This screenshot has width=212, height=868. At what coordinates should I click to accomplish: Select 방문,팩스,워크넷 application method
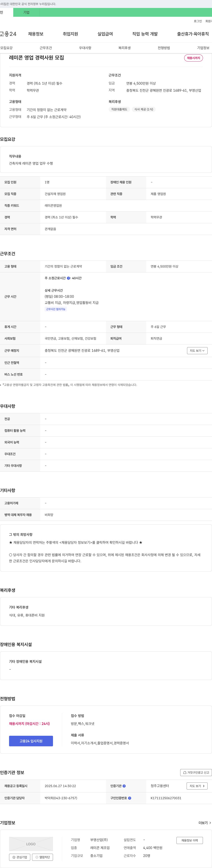(83, 723)
